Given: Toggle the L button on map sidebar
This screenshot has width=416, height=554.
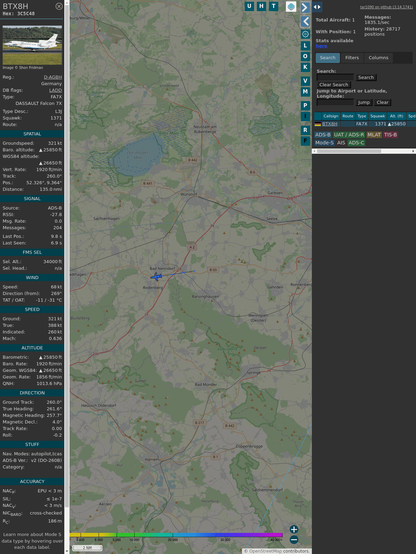Looking at the screenshot, I should pyautogui.click(x=305, y=45).
